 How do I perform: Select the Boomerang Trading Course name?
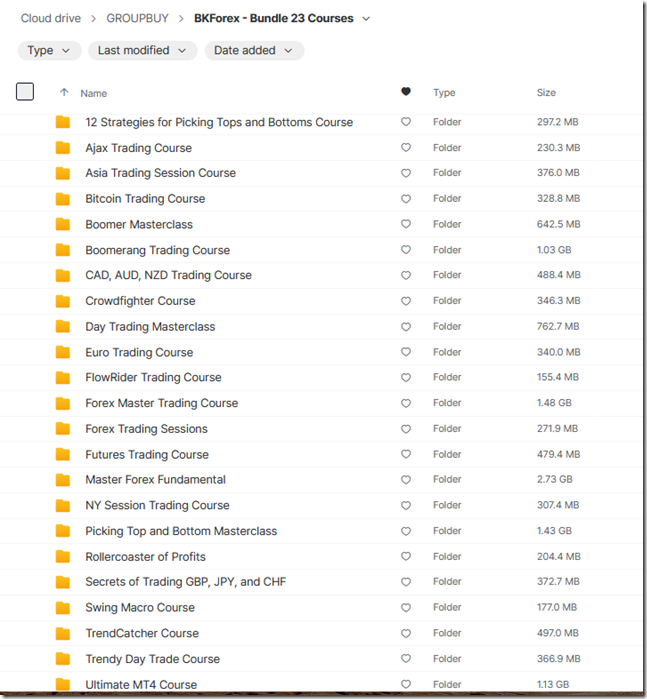(158, 250)
